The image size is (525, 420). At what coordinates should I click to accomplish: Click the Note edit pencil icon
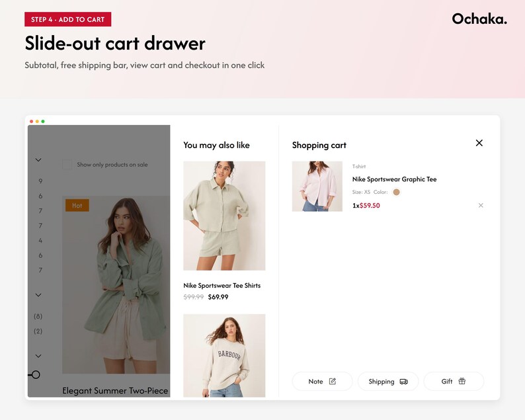point(333,381)
